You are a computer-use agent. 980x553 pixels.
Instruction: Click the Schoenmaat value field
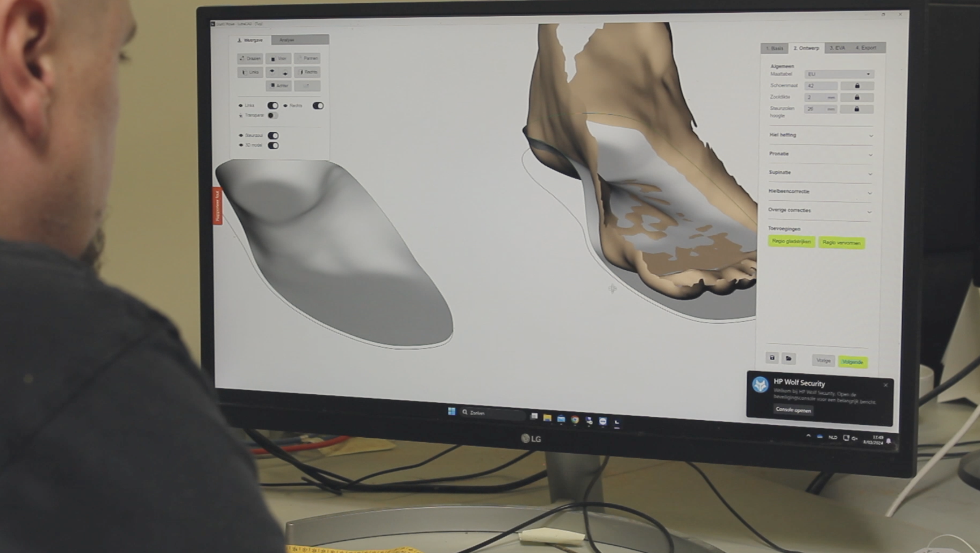pos(821,86)
